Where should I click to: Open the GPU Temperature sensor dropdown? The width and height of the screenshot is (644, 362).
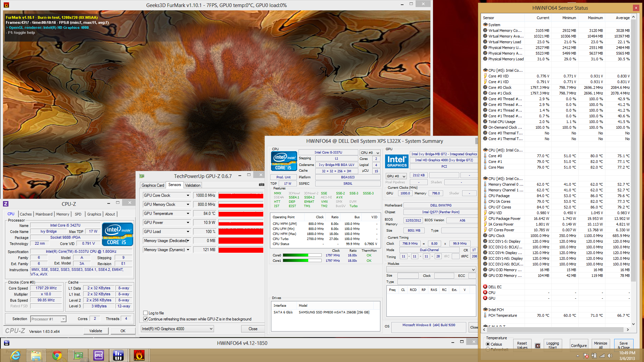[x=188, y=214]
